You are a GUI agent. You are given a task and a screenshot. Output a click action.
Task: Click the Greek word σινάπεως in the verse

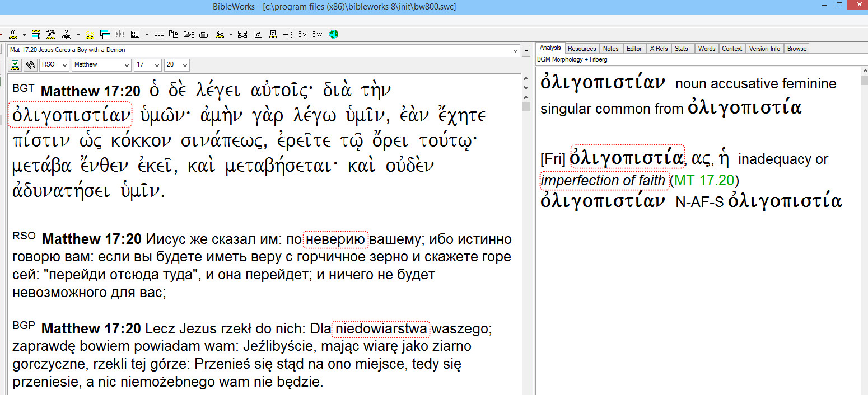[223, 142]
